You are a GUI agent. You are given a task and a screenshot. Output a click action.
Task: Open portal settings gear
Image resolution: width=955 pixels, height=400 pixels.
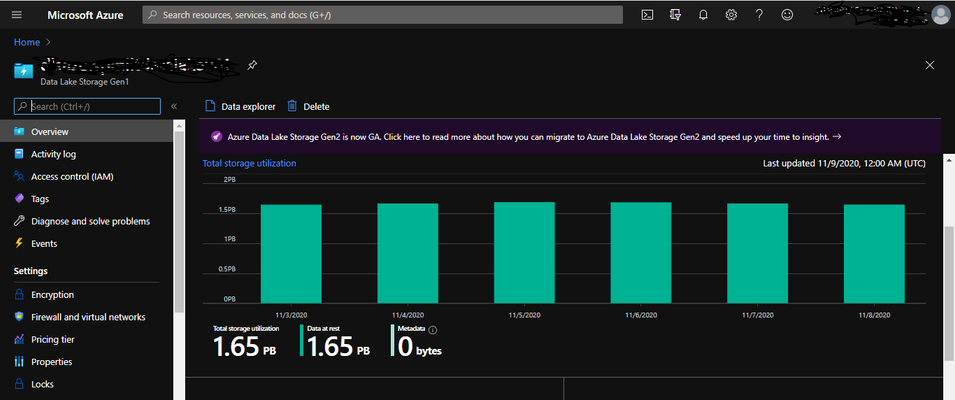point(731,15)
